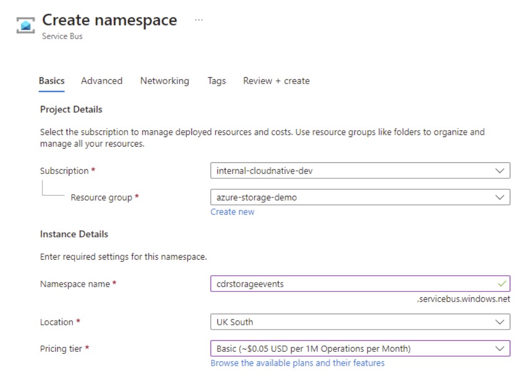Switch to the Basics tab
532x392 pixels.
(52, 81)
